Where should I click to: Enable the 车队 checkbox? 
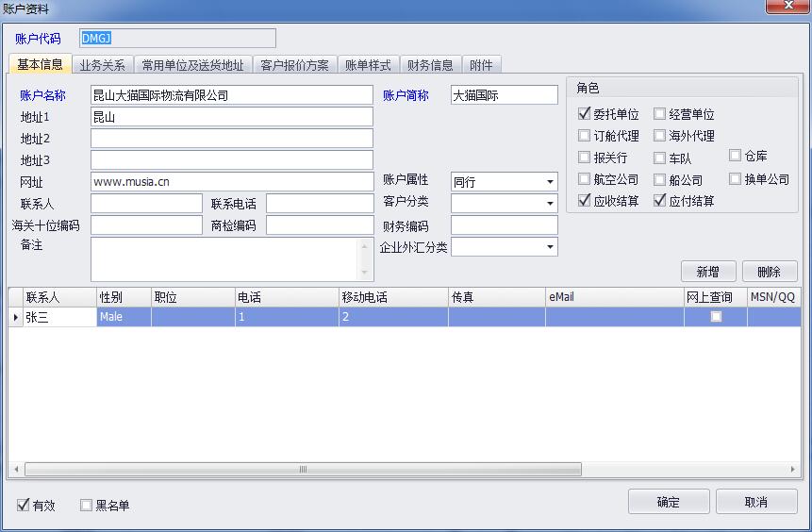(659, 158)
